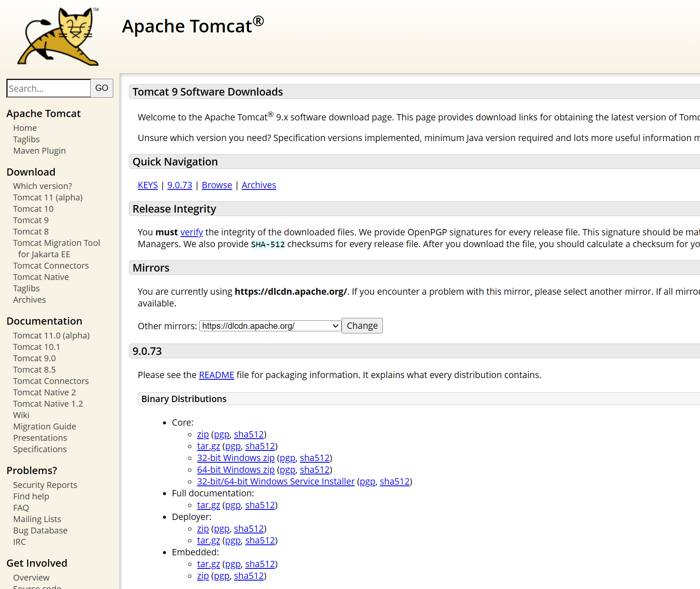Open Tomcat Native 2 documentation
700x589 pixels.
pos(45,392)
